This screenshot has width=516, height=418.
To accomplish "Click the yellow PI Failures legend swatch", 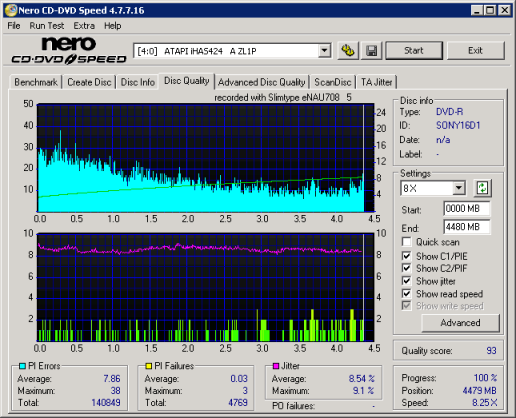I will point(149,366).
